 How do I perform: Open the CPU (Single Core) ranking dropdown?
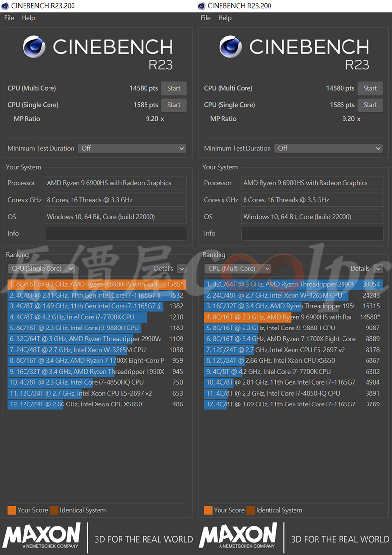tap(41, 268)
